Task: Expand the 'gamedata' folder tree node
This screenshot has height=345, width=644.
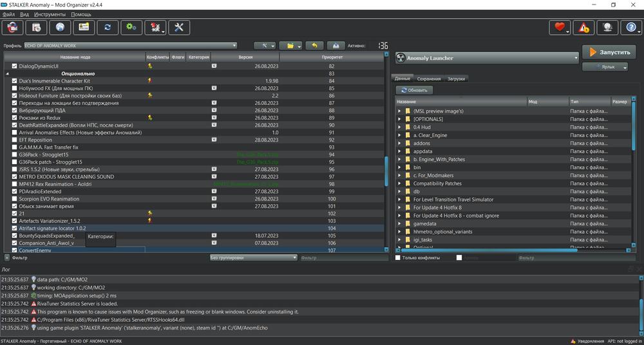Action: [x=399, y=223]
